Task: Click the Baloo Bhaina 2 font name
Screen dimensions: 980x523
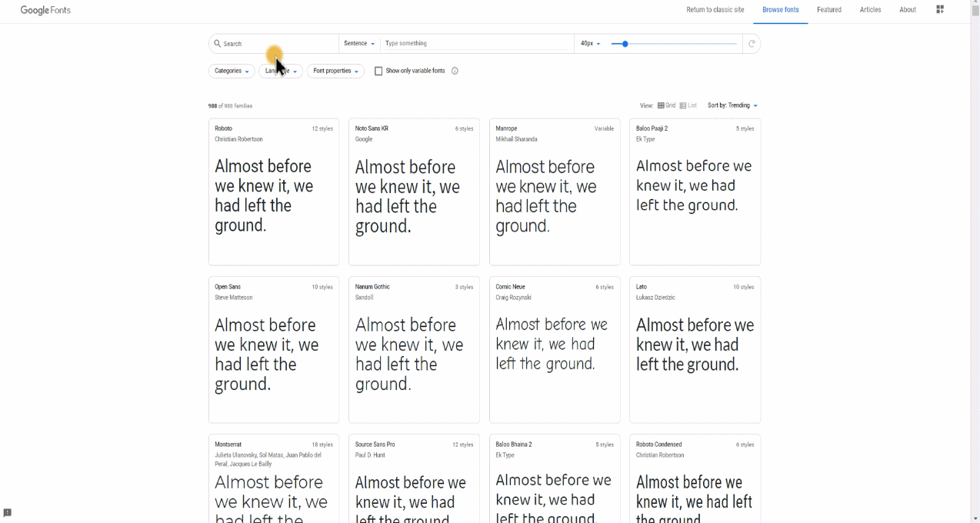Action: (514, 445)
